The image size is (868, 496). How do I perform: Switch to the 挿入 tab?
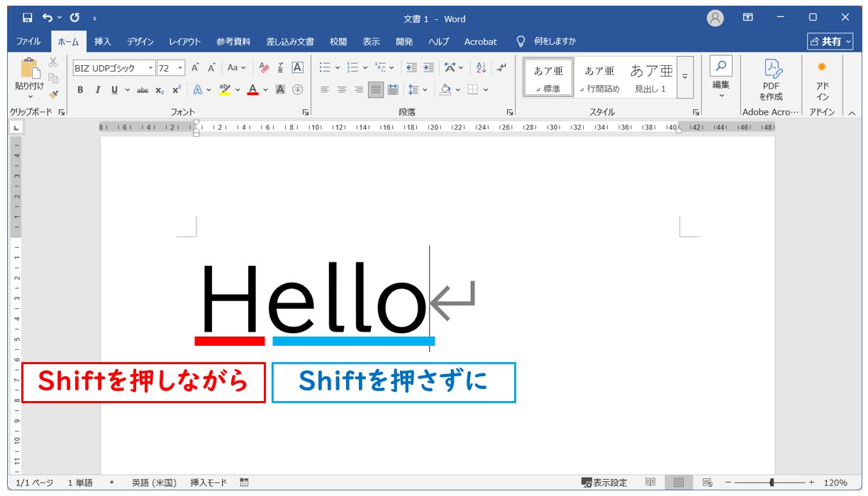click(103, 42)
